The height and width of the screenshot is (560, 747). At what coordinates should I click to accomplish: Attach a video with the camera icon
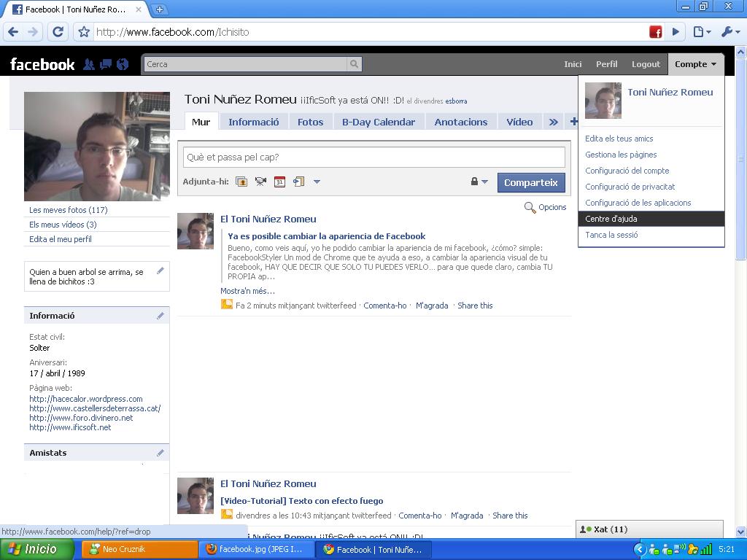point(260,182)
